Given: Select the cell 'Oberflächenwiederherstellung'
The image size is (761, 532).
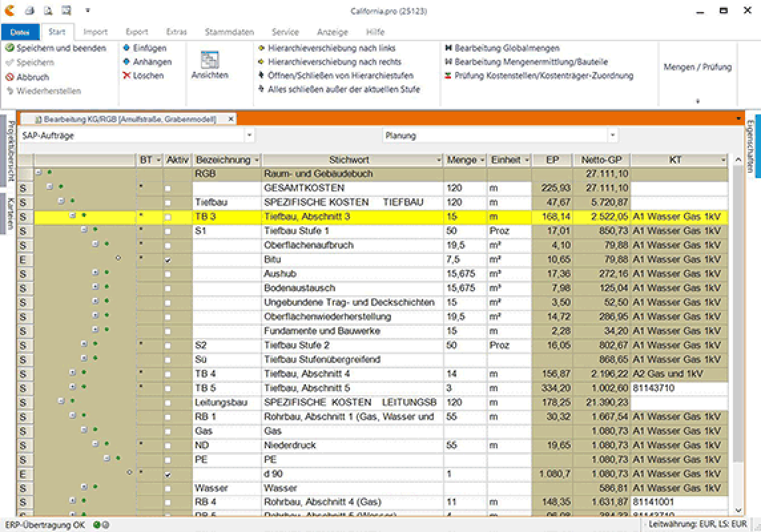Looking at the screenshot, I should [353, 317].
